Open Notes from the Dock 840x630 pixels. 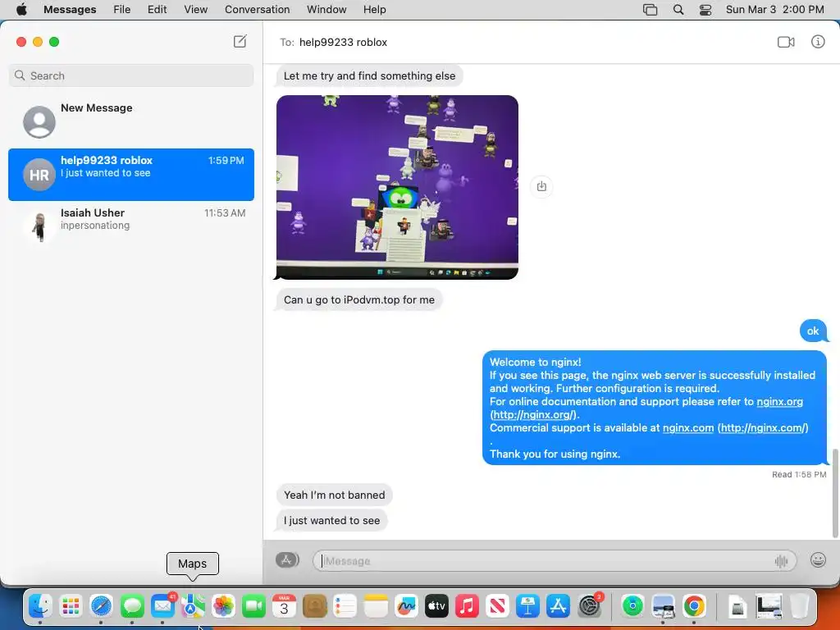pos(376,606)
